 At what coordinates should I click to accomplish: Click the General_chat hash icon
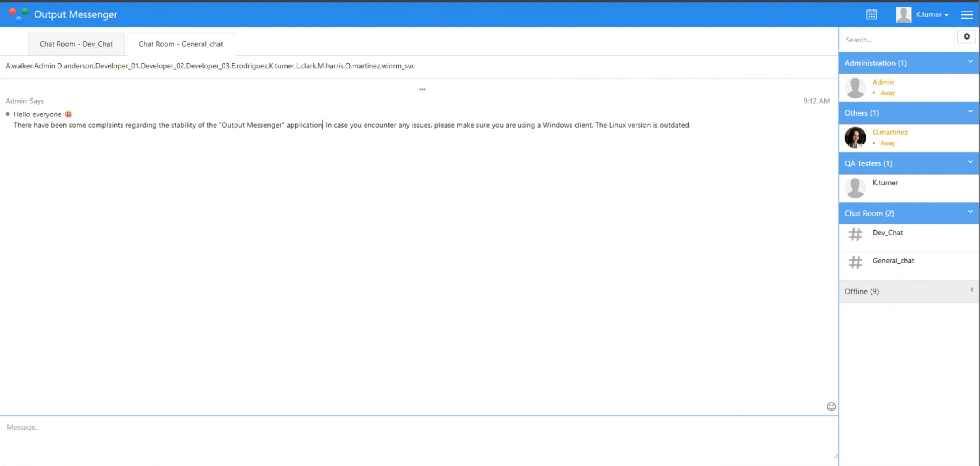point(855,263)
